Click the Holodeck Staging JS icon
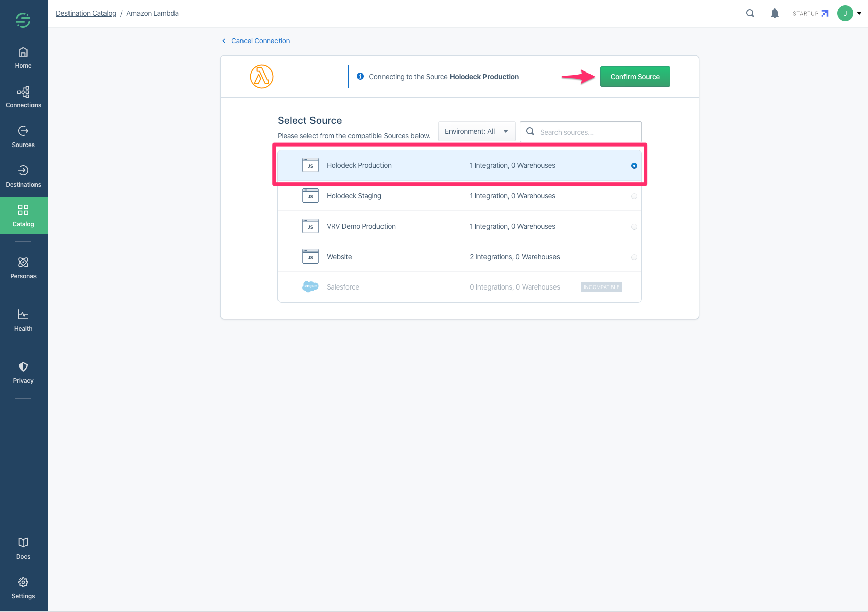Image resolution: width=868 pixels, height=612 pixels. (x=310, y=196)
